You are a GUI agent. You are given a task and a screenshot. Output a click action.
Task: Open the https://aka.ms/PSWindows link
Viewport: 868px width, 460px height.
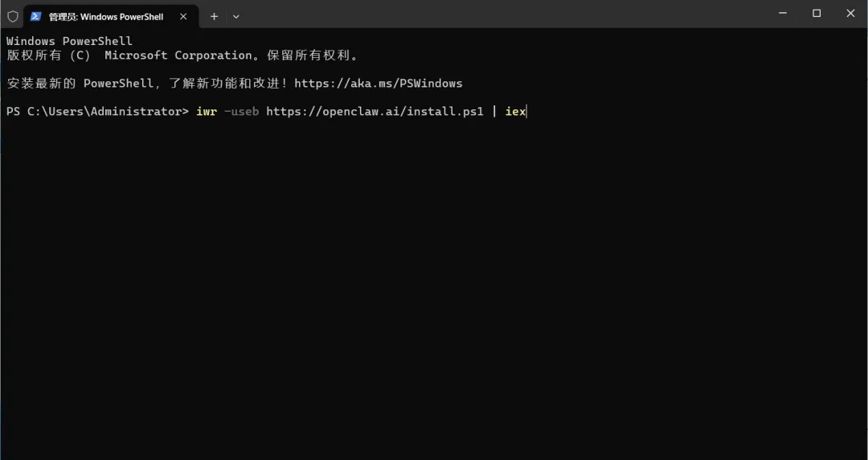378,83
